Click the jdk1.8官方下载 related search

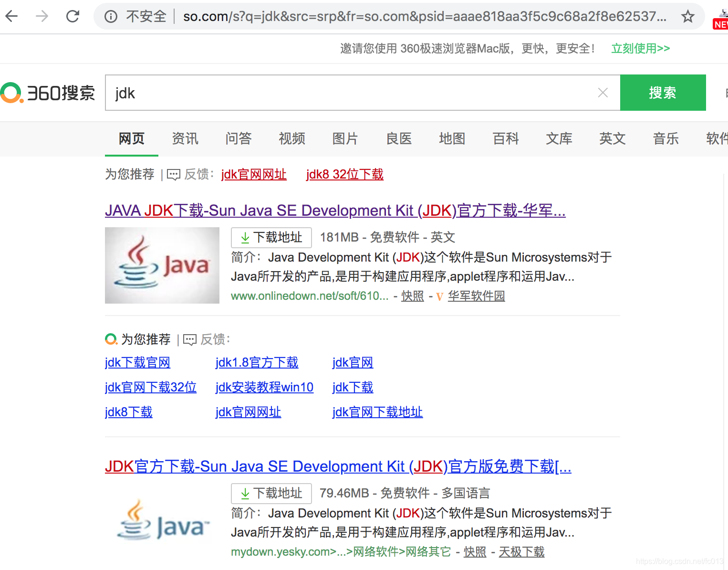[257, 362]
